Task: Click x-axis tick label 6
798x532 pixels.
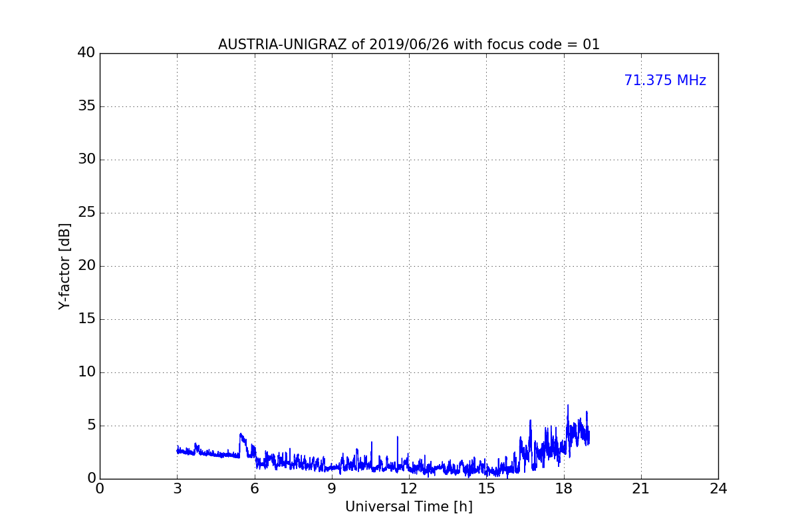Action: (255, 489)
